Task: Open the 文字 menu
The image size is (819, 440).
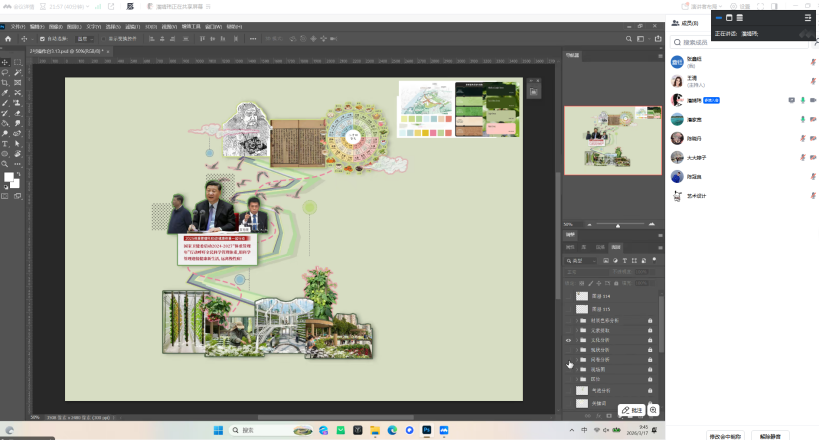Action: coord(92,26)
